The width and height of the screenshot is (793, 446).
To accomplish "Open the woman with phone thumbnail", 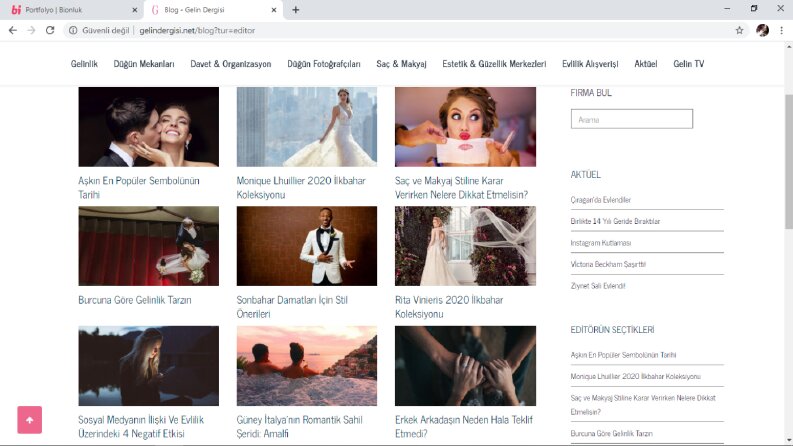I will pyautogui.click(x=149, y=366).
